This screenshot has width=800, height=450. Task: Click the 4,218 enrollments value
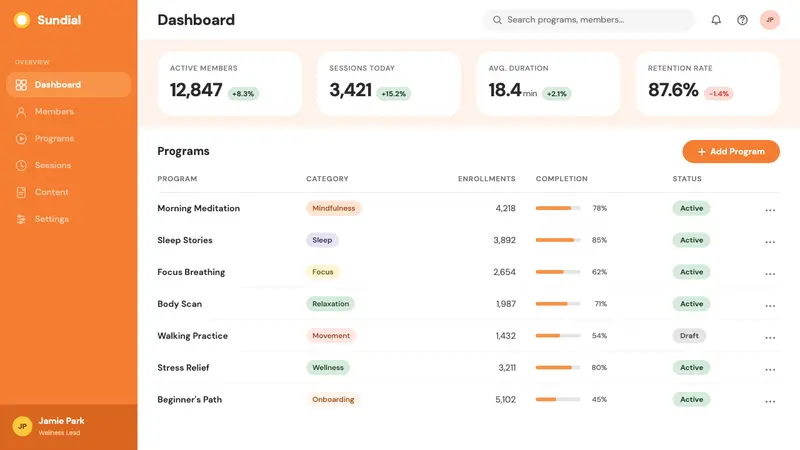[505, 208]
